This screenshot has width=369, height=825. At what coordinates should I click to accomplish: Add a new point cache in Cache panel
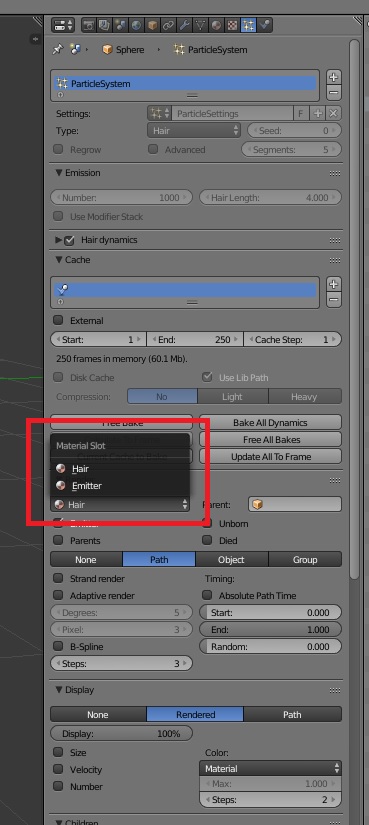point(333,284)
